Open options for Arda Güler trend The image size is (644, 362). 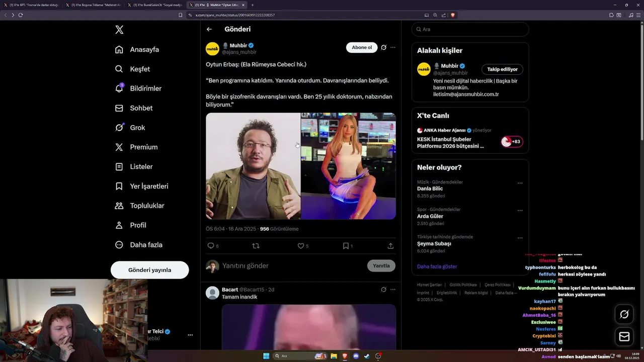click(x=520, y=211)
